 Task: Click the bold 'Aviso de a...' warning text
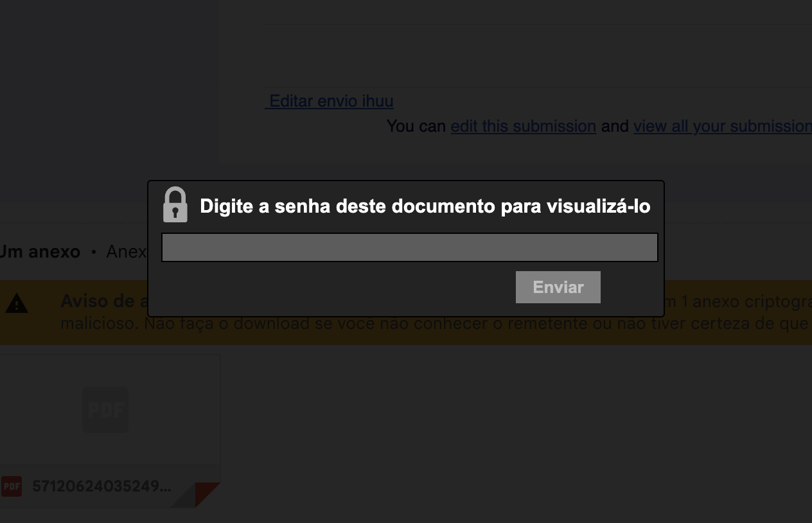pos(104,301)
